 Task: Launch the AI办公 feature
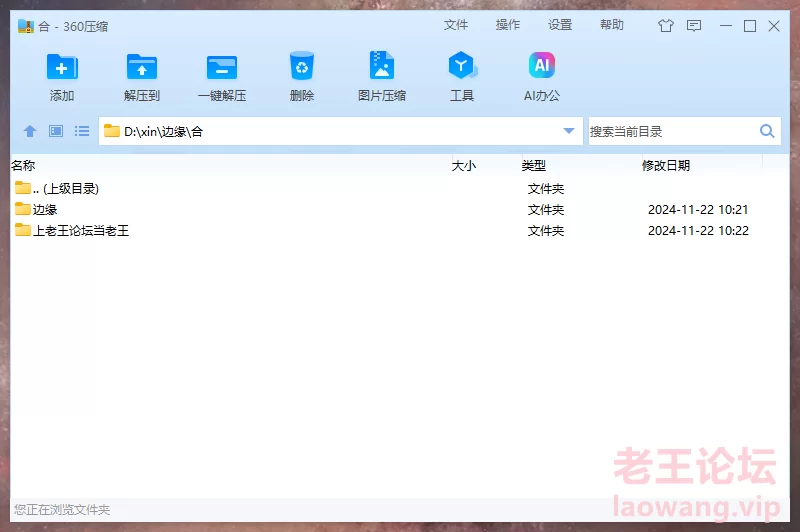tap(542, 65)
